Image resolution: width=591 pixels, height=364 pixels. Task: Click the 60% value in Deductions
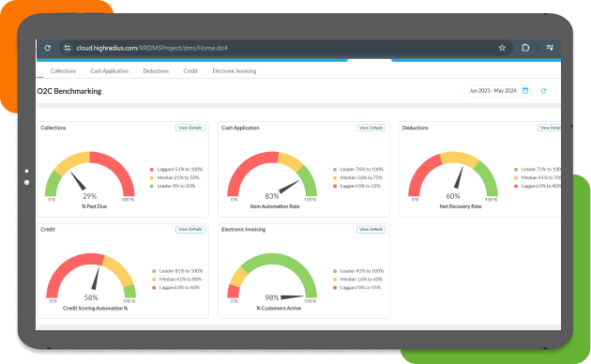(453, 196)
